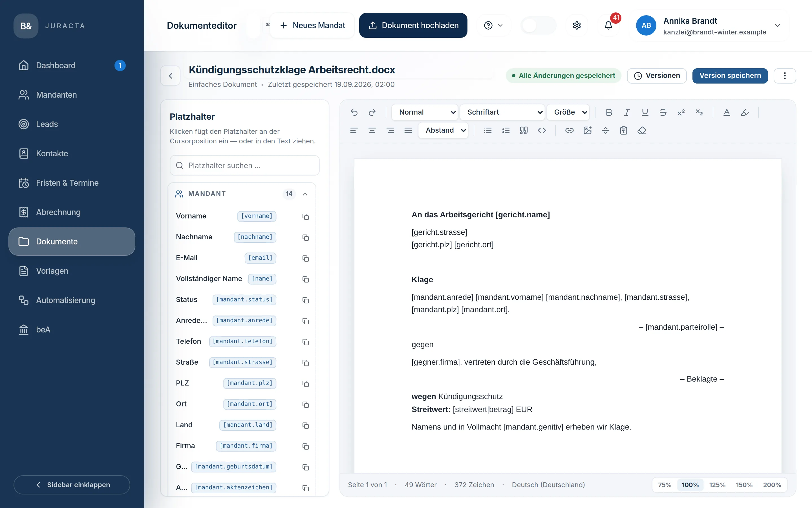Focus the Platzhalter suchen field
This screenshot has height=508, width=812.
click(245, 165)
